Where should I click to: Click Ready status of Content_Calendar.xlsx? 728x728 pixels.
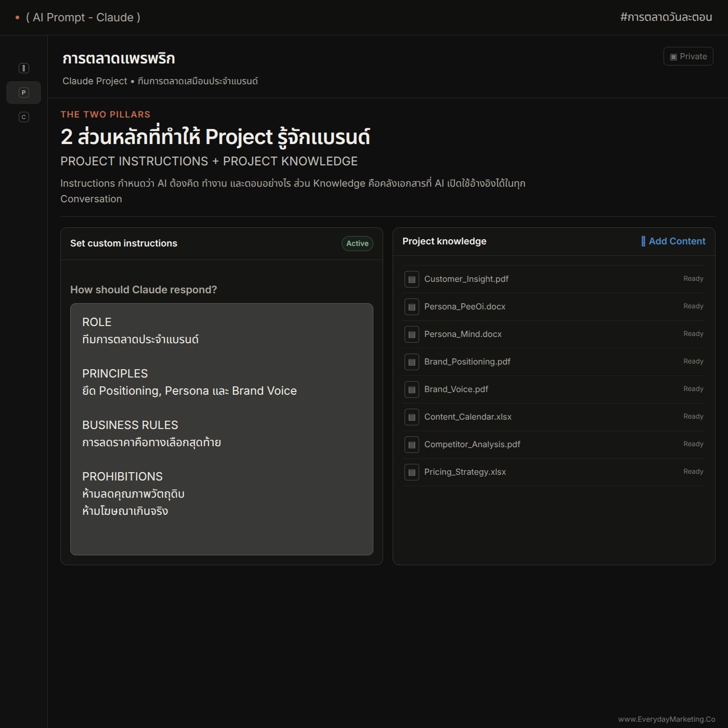pyautogui.click(x=693, y=417)
